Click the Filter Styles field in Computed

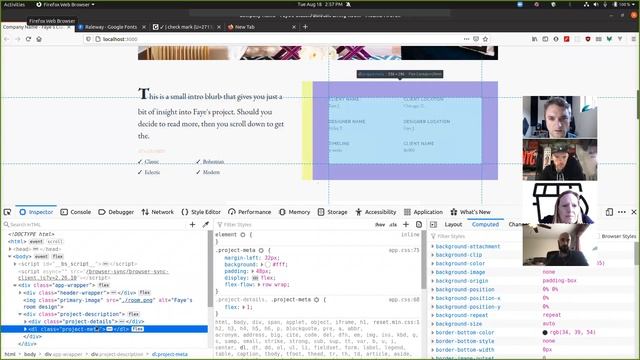(x=478, y=236)
